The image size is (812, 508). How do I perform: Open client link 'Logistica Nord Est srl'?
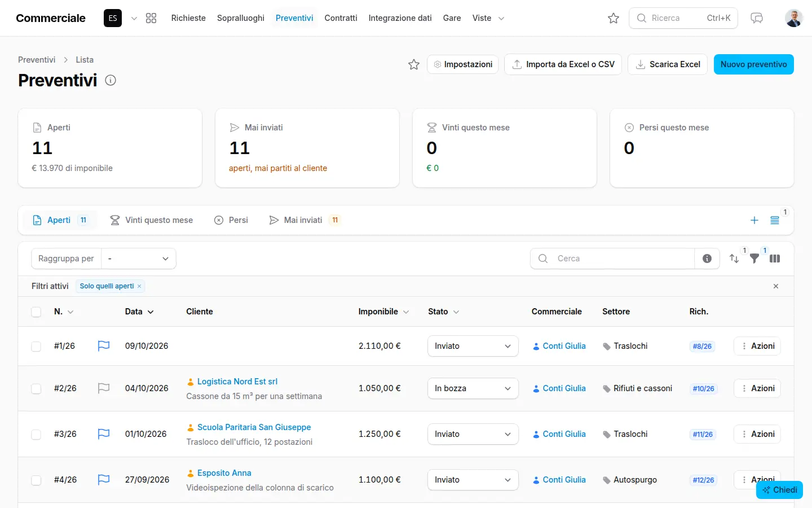(x=237, y=382)
